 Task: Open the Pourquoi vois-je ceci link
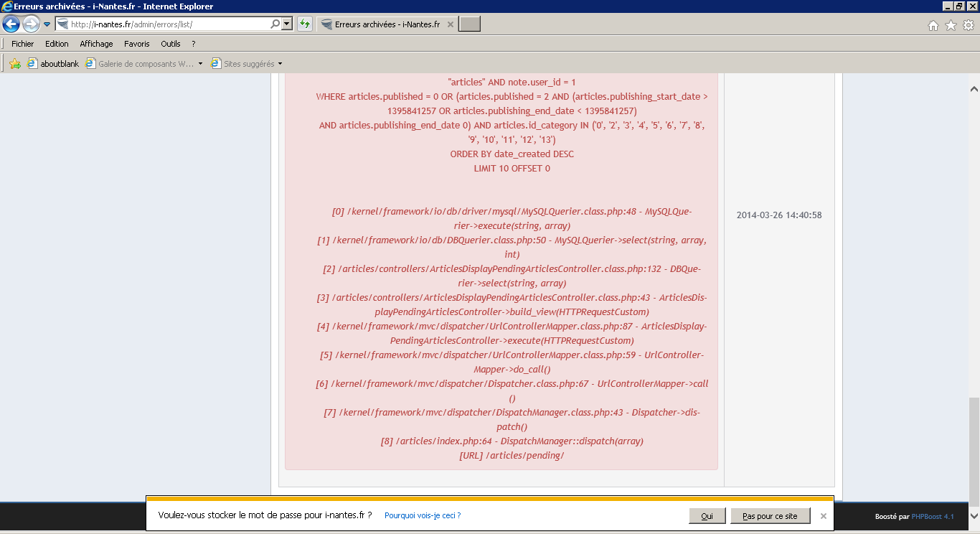coord(423,516)
